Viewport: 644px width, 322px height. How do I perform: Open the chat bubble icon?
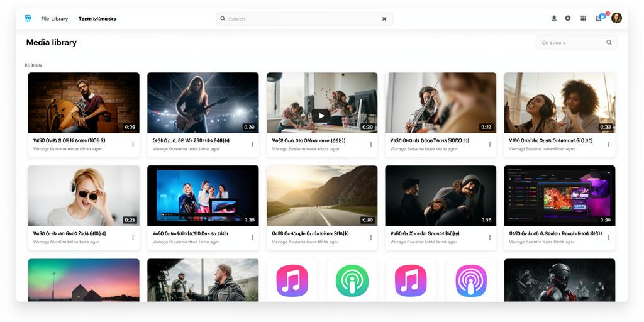[568, 18]
